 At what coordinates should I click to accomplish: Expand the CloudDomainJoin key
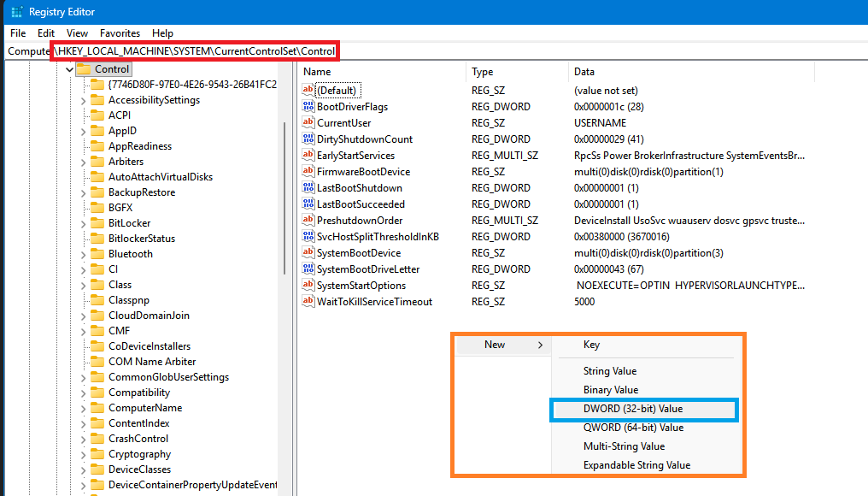(x=83, y=316)
